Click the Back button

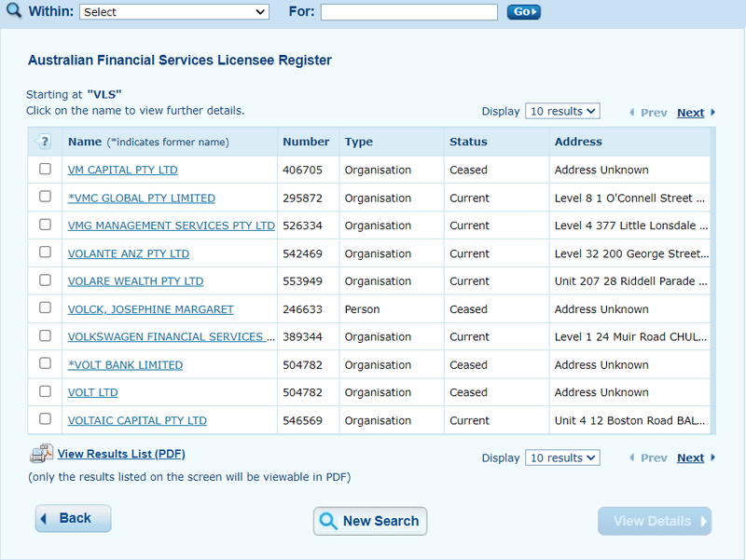74,518
